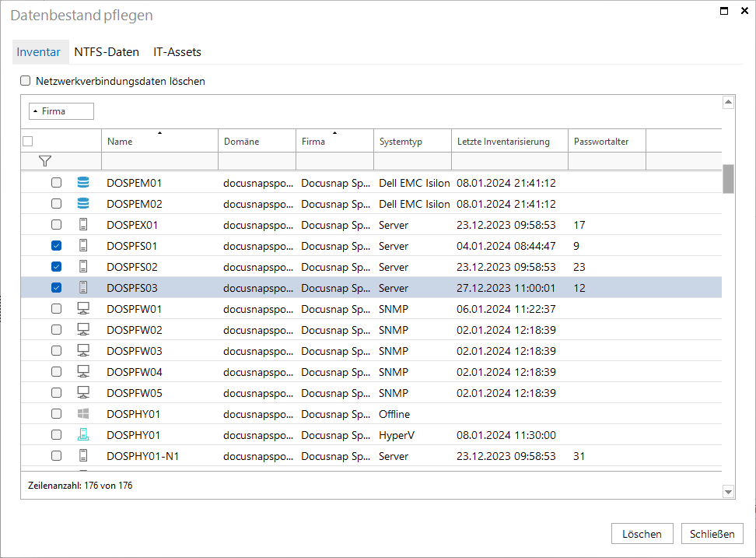The height and width of the screenshot is (558, 756).
Task: Click the server icon of DOSPFS03
Action: click(x=83, y=287)
